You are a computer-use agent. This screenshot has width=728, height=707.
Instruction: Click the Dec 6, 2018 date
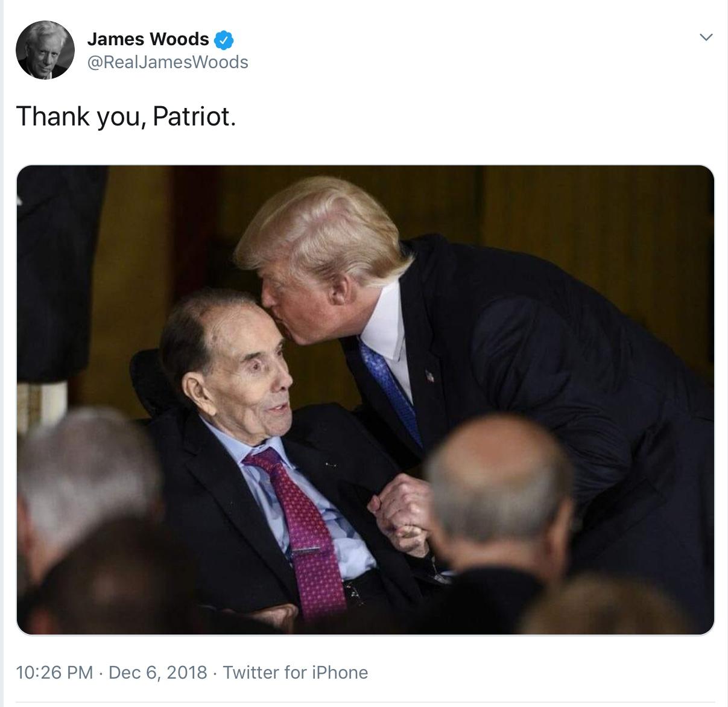157,672
